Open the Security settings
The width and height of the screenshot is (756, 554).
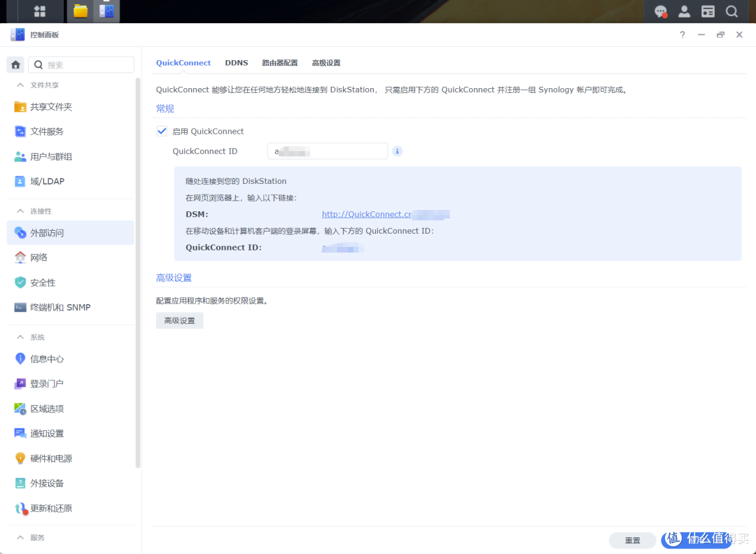click(71, 283)
